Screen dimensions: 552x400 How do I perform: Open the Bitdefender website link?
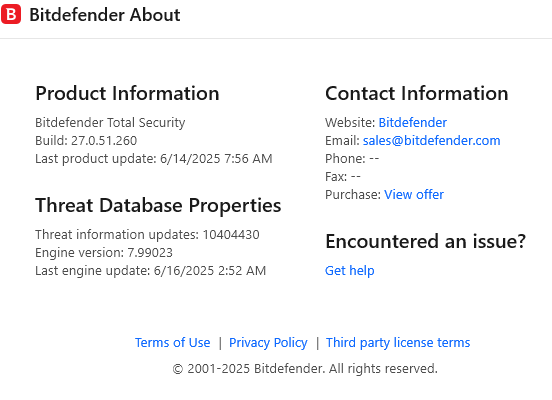pos(413,123)
